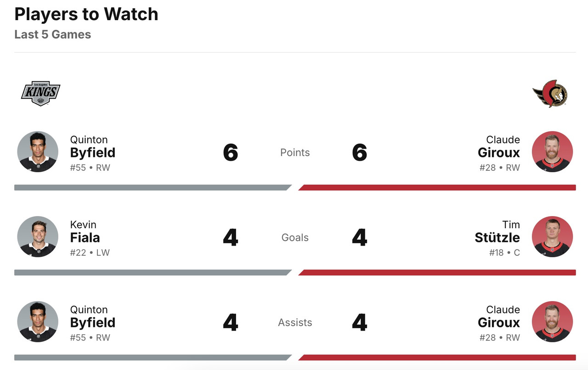
Task: Click Kevin Fiala's player photo
Action: pyautogui.click(x=38, y=237)
